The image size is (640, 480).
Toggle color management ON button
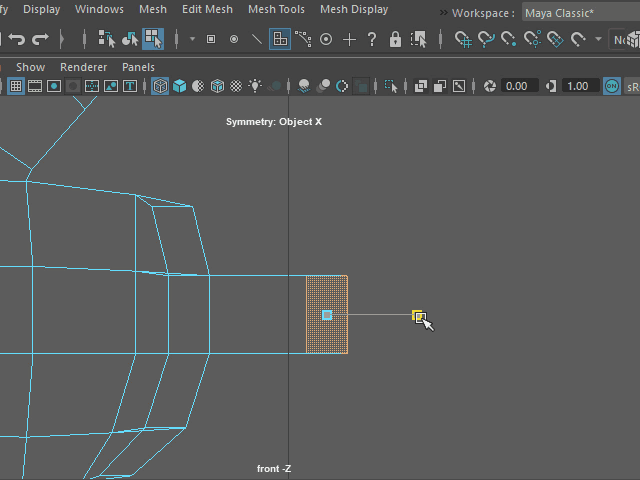[x=612, y=87]
